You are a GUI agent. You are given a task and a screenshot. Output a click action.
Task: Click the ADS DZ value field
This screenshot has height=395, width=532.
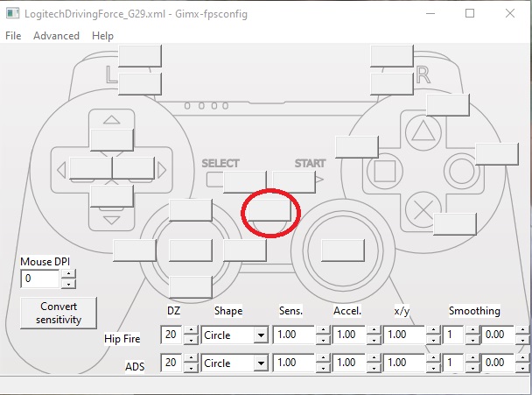coord(171,363)
